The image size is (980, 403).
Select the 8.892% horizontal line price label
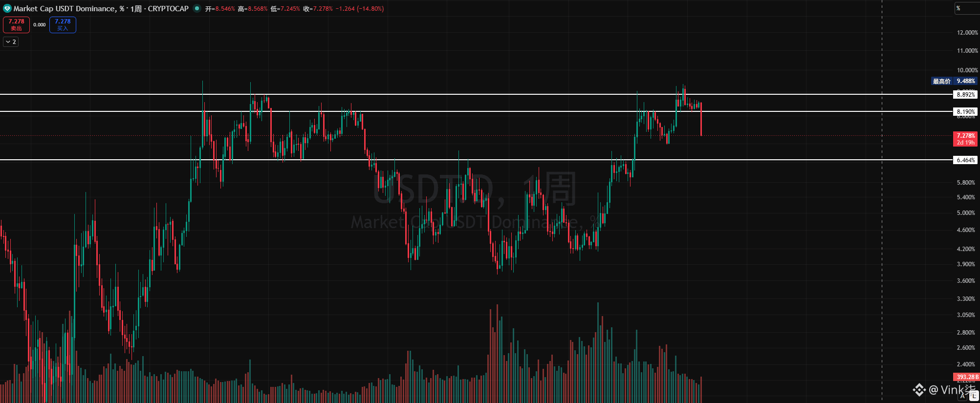tap(965, 95)
